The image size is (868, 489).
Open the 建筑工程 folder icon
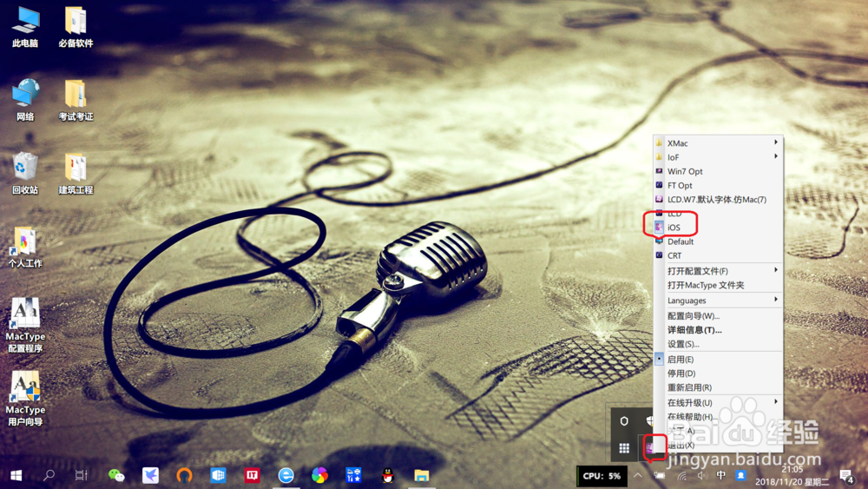(x=76, y=174)
